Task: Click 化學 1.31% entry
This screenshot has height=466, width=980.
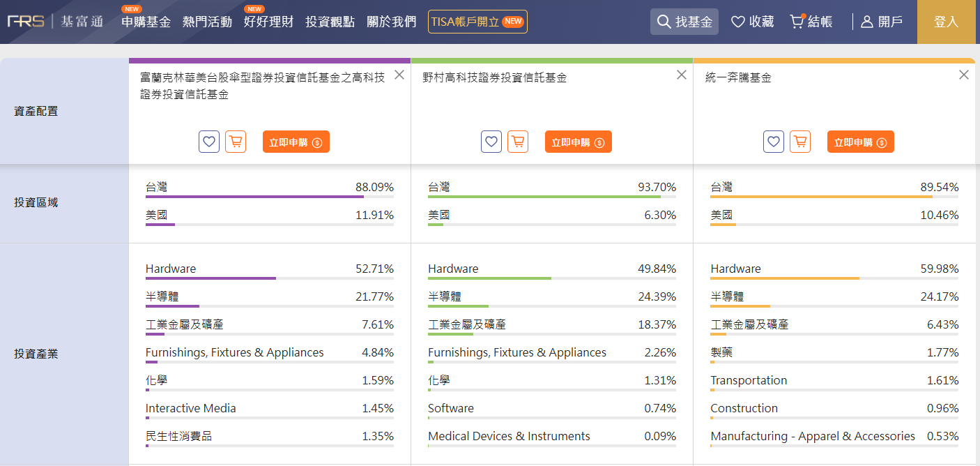Action: click(x=552, y=382)
